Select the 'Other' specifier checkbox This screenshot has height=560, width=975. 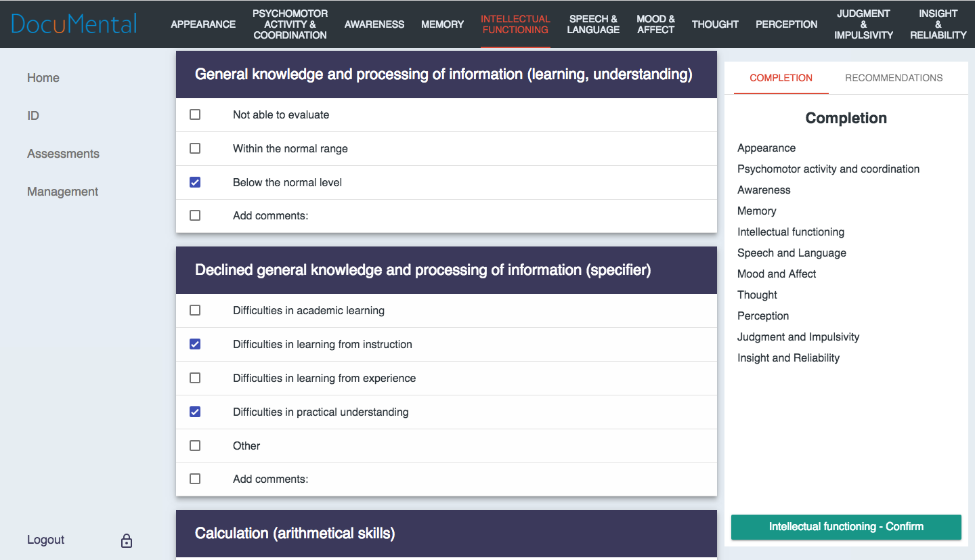(195, 446)
